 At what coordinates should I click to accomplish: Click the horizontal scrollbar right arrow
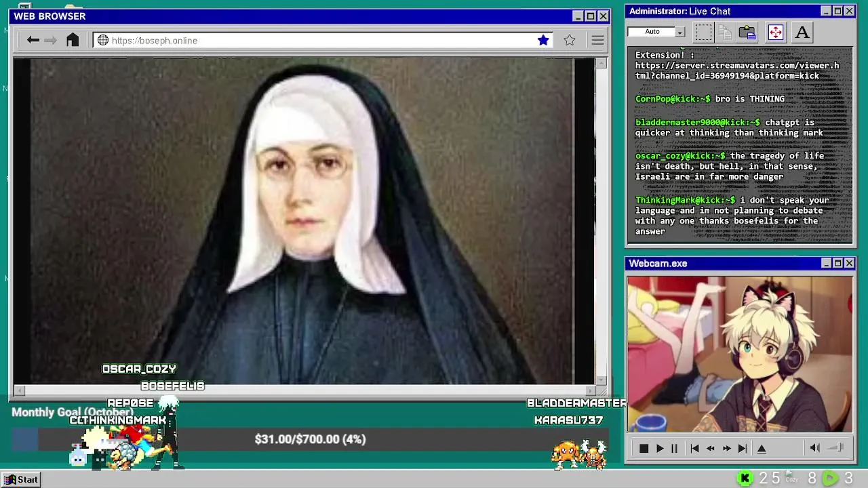click(589, 390)
